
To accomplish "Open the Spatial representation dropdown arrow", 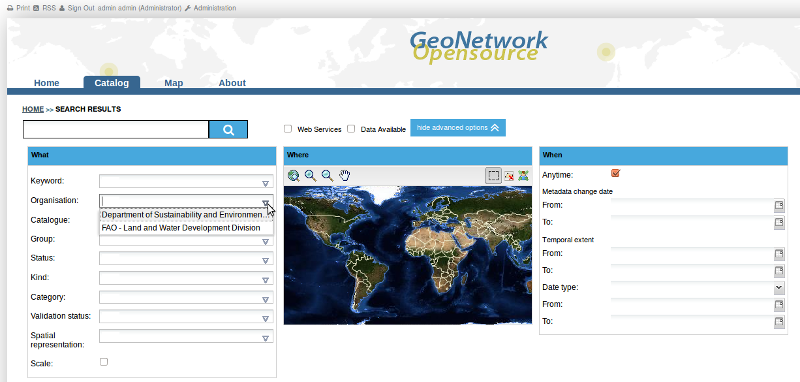I will (265, 338).
